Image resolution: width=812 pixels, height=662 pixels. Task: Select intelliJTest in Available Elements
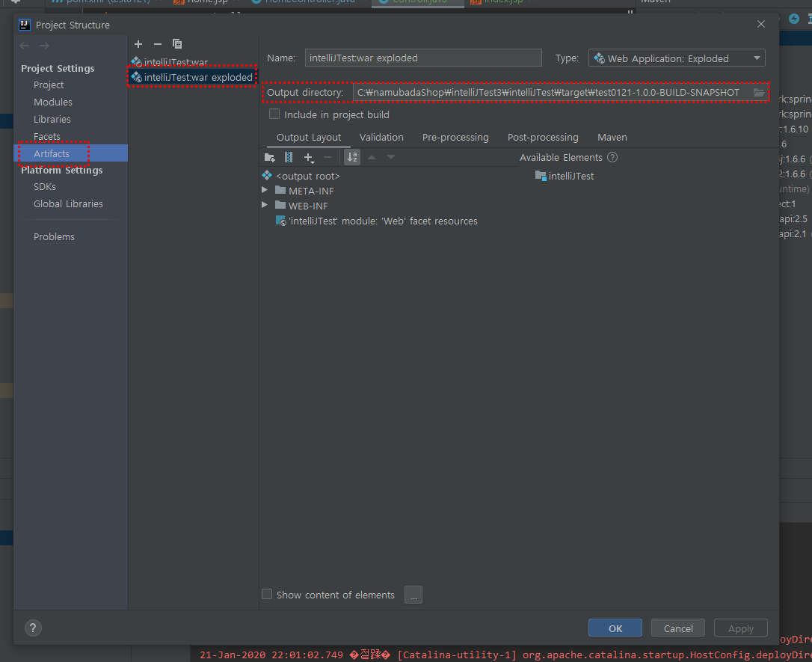pos(565,176)
